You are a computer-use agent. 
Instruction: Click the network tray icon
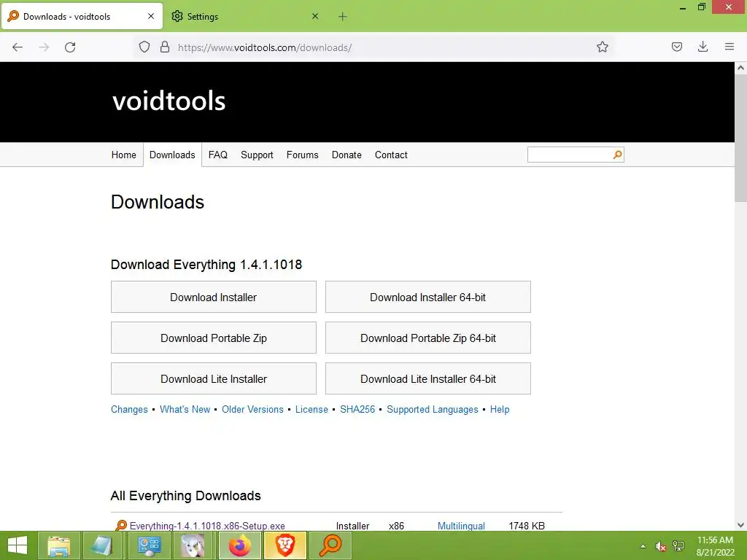(x=678, y=546)
